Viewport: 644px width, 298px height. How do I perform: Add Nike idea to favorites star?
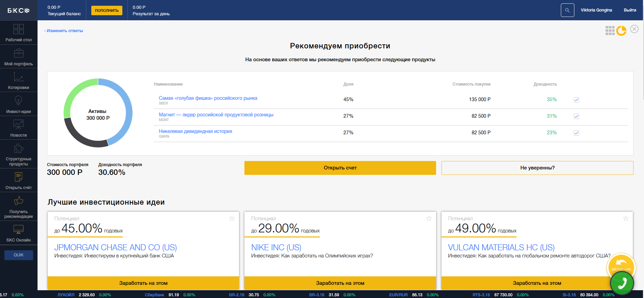click(x=429, y=219)
